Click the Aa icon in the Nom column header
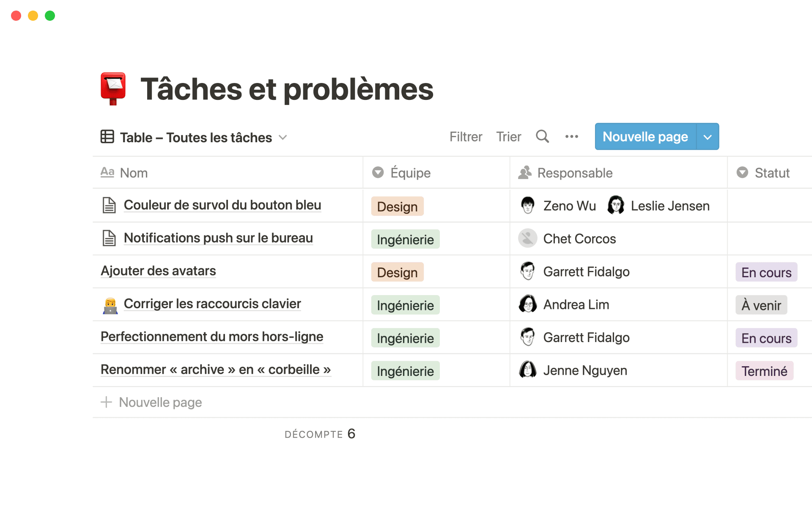 [107, 172]
